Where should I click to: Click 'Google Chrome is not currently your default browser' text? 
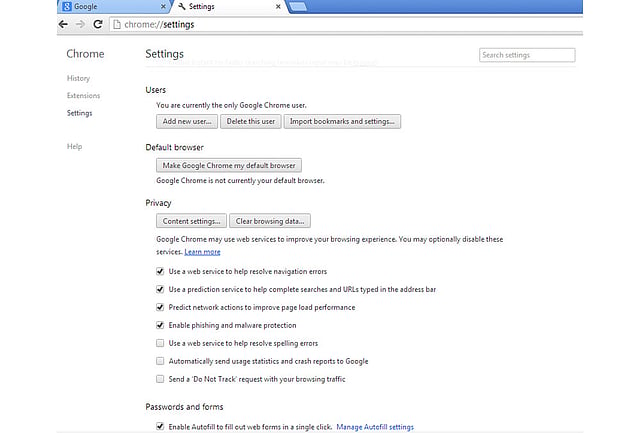point(240,180)
